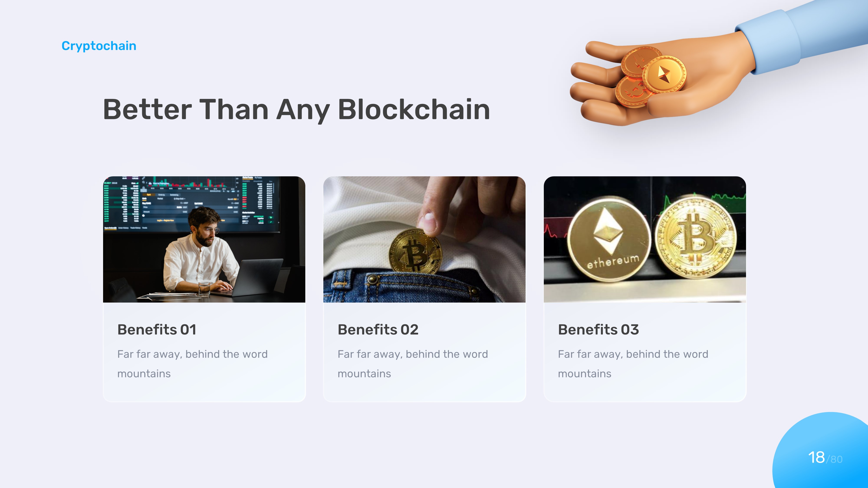Select the Better Than Any Blockchain title

click(x=296, y=110)
